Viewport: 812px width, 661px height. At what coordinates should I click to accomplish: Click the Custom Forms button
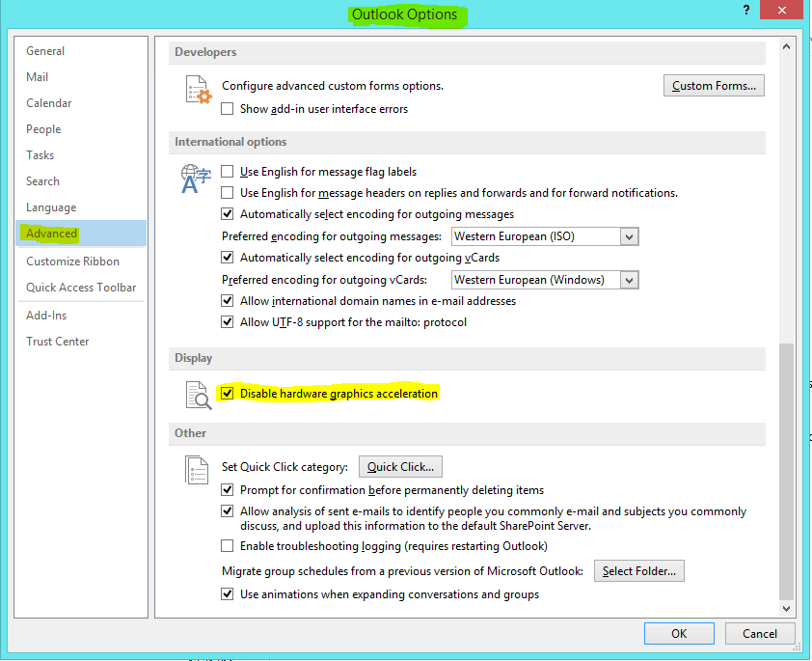[x=714, y=86]
